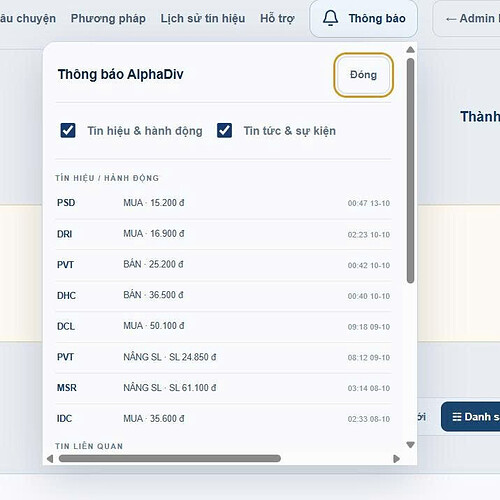Click the TIN LIÊN QUAN section header

point(89,446)
